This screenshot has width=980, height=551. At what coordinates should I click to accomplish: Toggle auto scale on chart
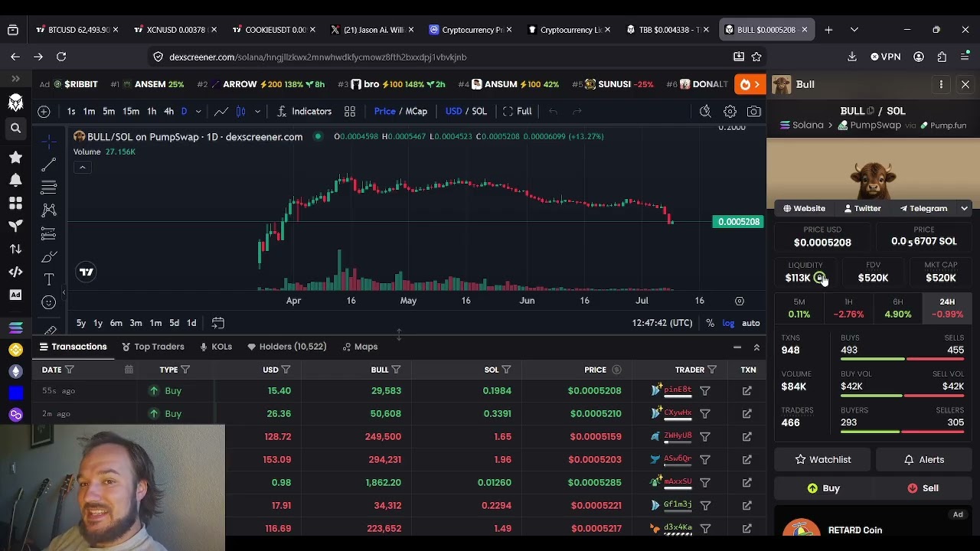(750, 323)
